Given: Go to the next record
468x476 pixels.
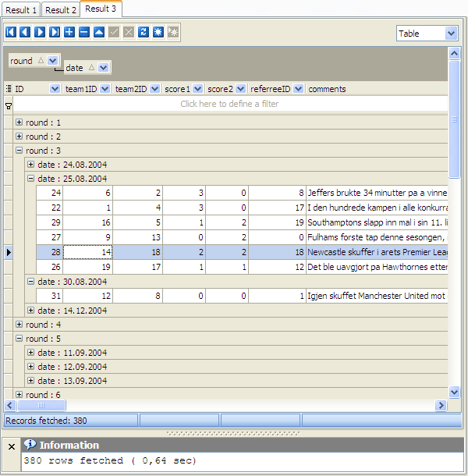Looking at the screenshot, I should point(40,32).
